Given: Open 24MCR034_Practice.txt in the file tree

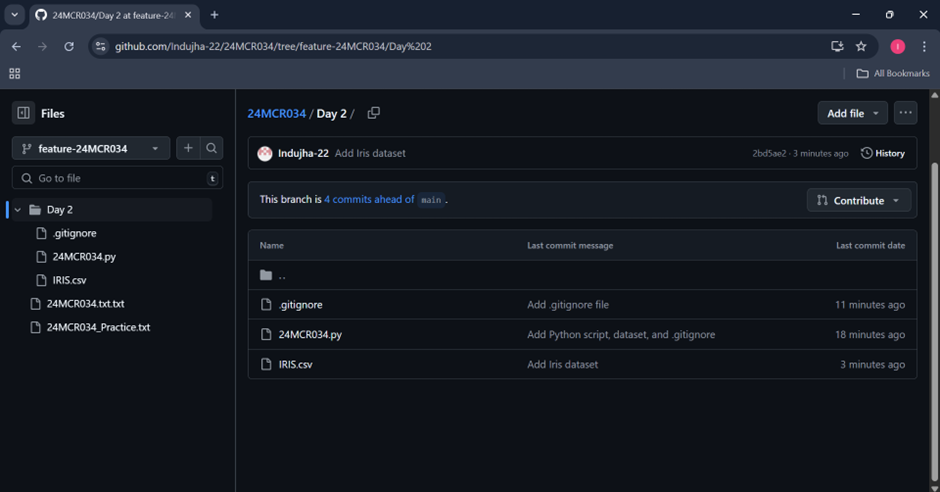Looking at the screenshot, I should (98, 327).
